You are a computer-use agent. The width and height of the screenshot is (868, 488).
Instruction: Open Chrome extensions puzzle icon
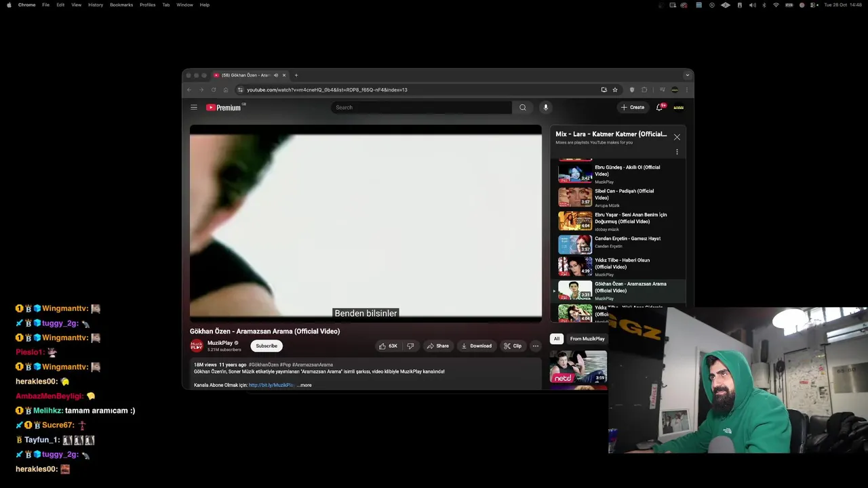[644, 89]
